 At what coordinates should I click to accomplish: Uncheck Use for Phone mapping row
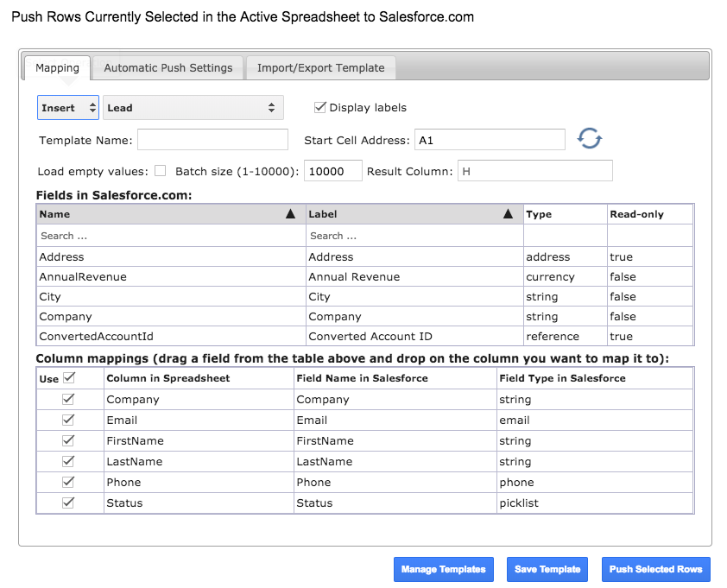click(68, 482)
